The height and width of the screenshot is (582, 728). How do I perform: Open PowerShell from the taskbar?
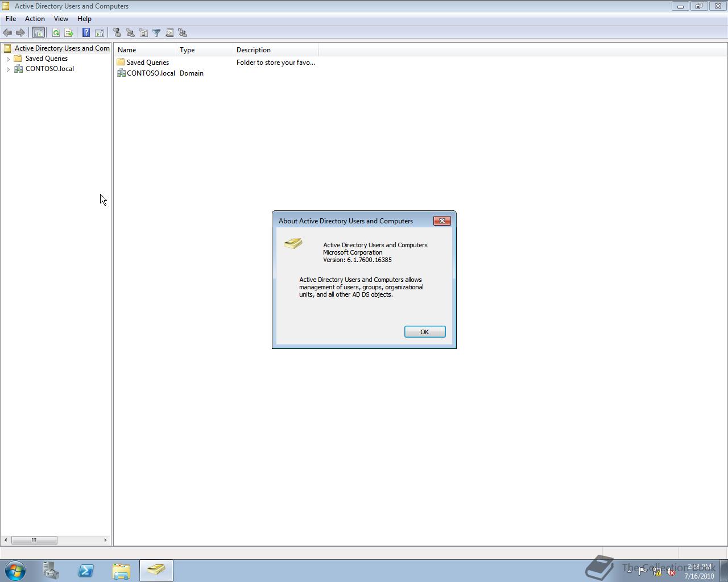[86, 571]
